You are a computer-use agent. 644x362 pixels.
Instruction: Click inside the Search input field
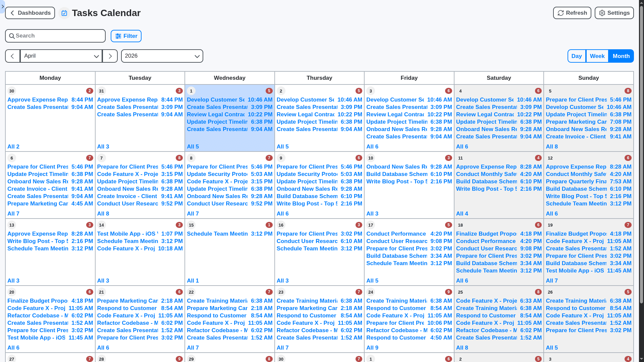coord(55,36)
